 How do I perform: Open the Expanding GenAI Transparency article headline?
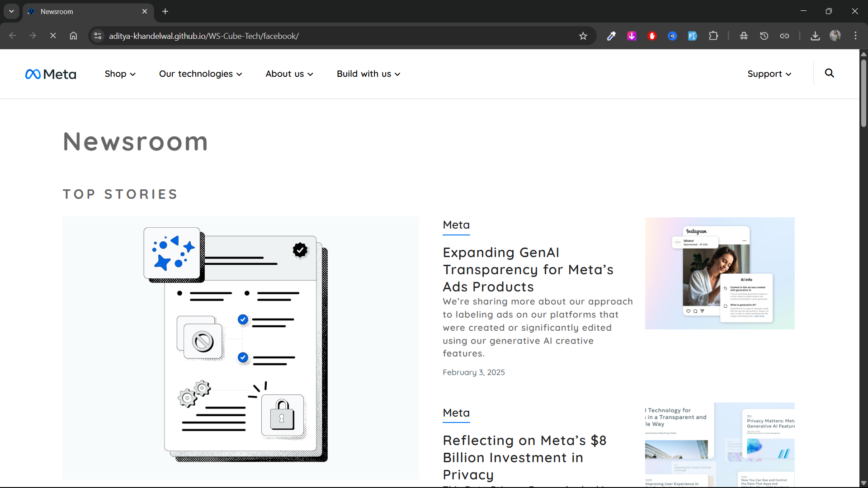(528, 269)
